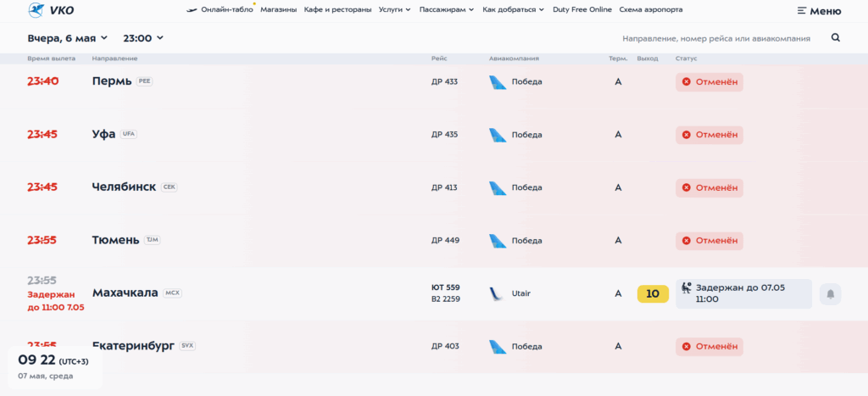Click the Отменён status for Челябинск
This screenshot has height=396, width=868.
709,187
